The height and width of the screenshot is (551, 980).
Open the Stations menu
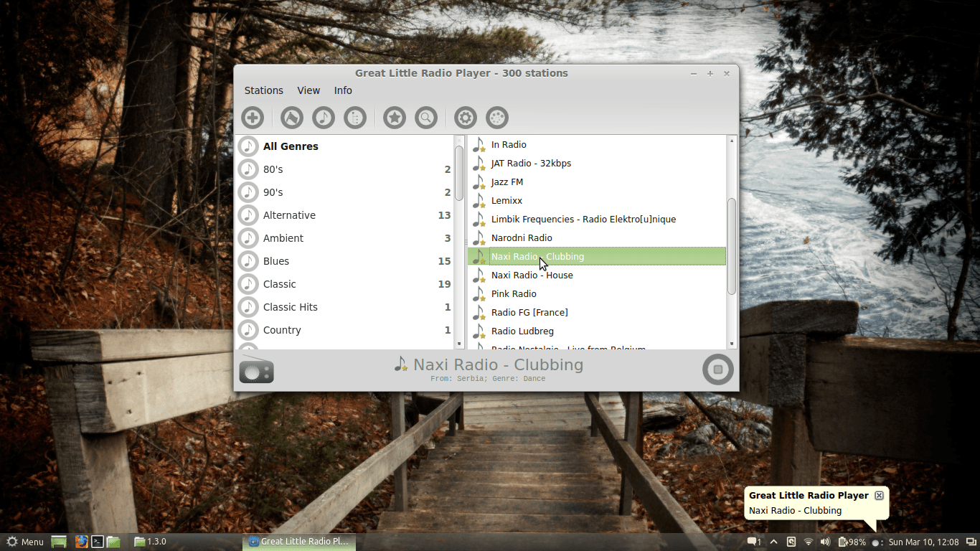263,90
